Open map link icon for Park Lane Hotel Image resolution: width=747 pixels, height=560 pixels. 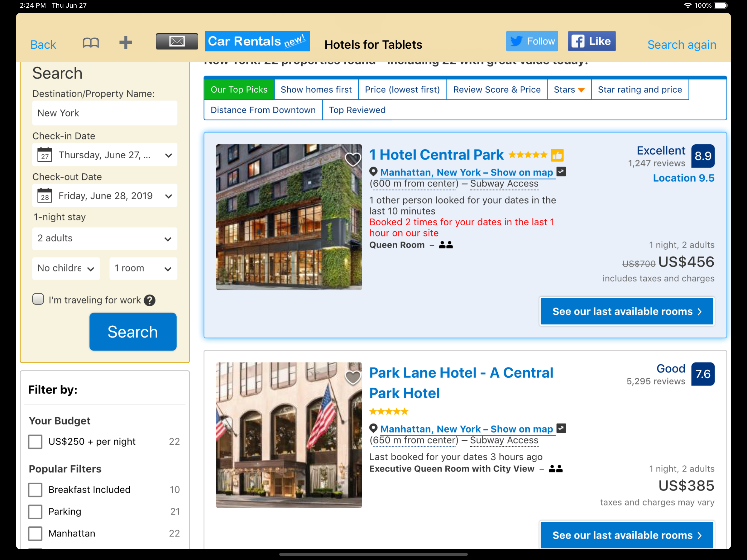click(x=561, y=428)
